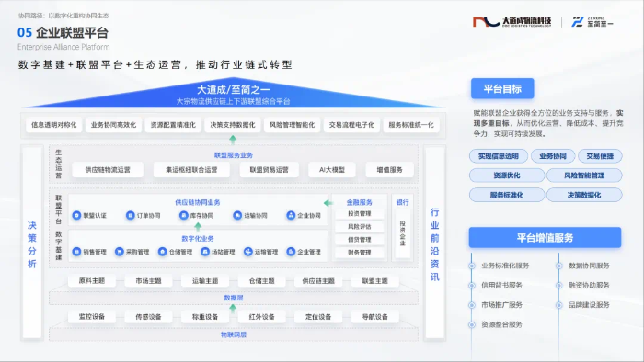Click the 借贷管理 finance box
The width and height of the screenshot is (644, 362).
coord(360,240)
